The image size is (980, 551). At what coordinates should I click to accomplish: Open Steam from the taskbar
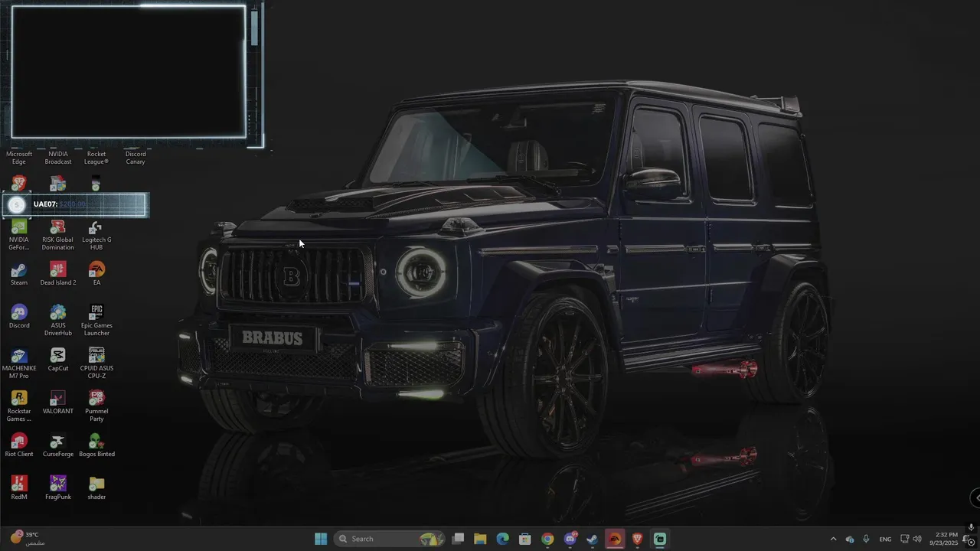point(592,539)
